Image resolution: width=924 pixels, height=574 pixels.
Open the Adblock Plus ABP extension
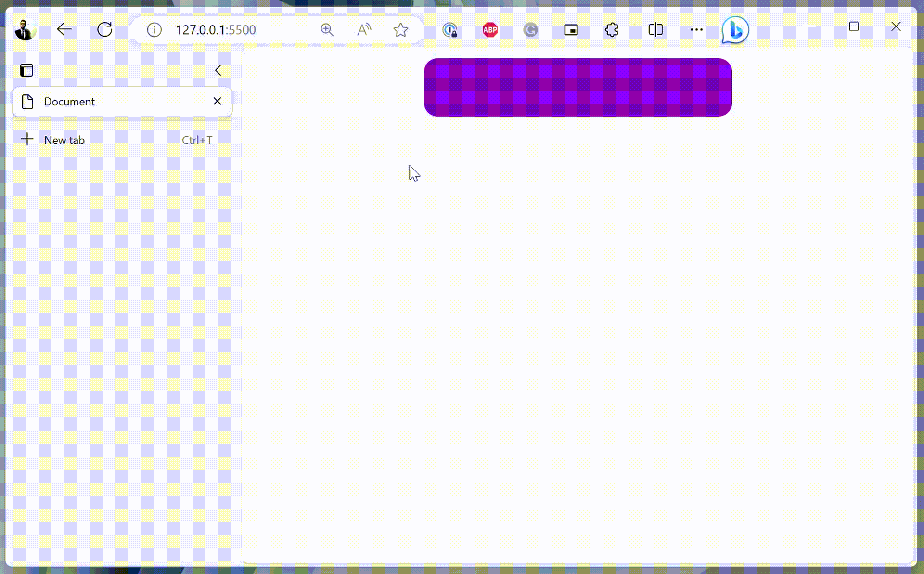click(490, 30)
